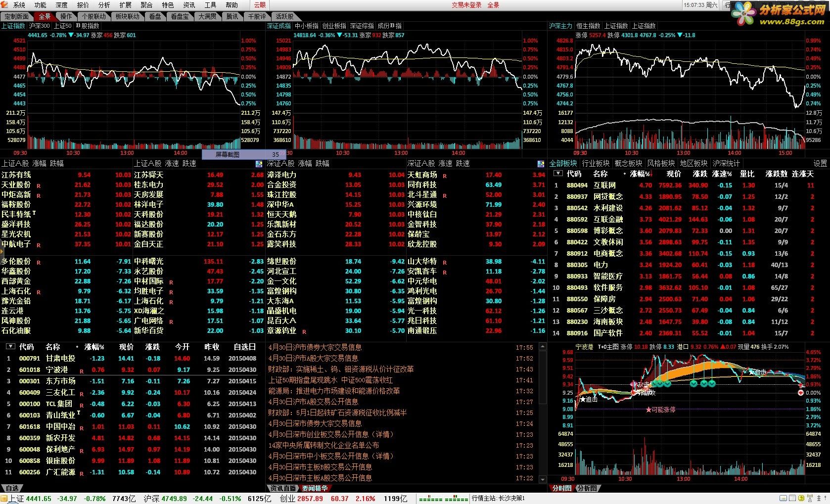Viewport: 830px width, 504px height.
Task: Click 自选日 column header in watchlist
Action: pos(245,347)
